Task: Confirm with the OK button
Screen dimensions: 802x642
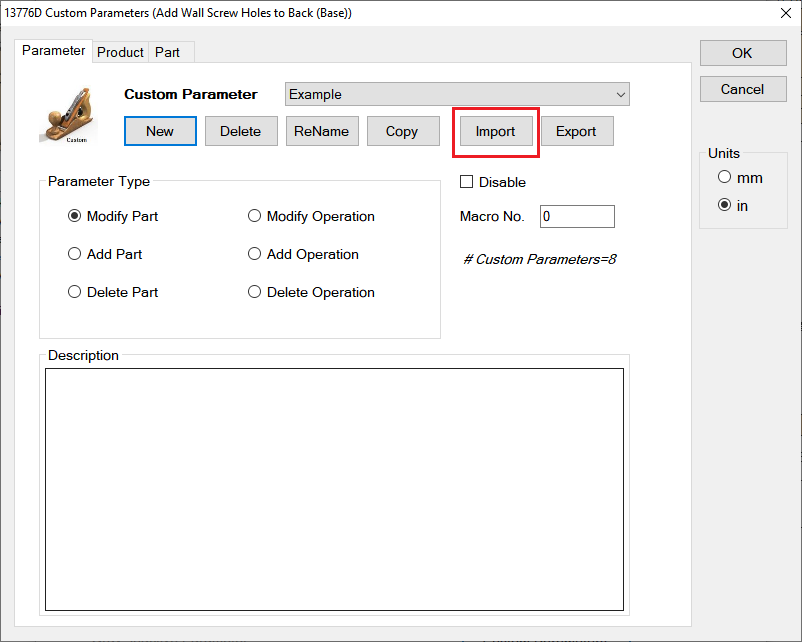Action: coord(742,53)
